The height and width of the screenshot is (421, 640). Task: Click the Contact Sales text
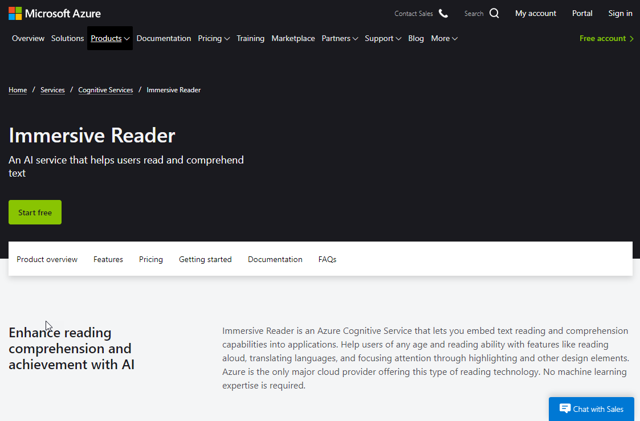[x=413, y=13]
